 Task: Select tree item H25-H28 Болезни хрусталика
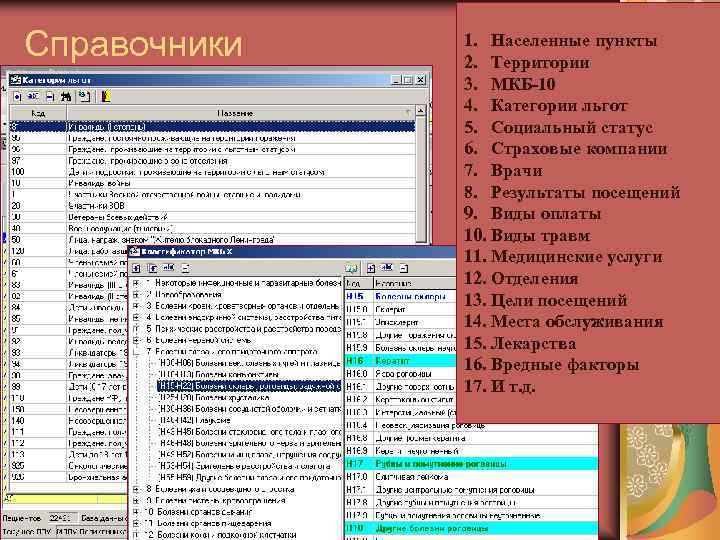point(214,398)
